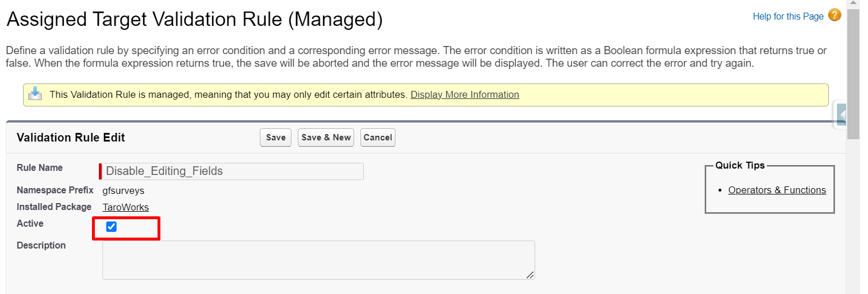Grab the Description textarea resize handle
This screenshot has height=294, width=868.
530,275
